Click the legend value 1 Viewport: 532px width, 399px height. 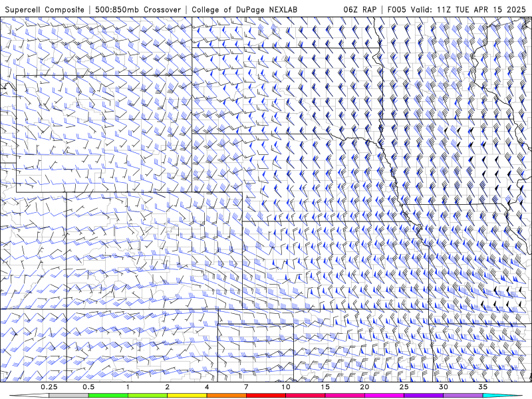pyautogui.click(x=128, y=387)
